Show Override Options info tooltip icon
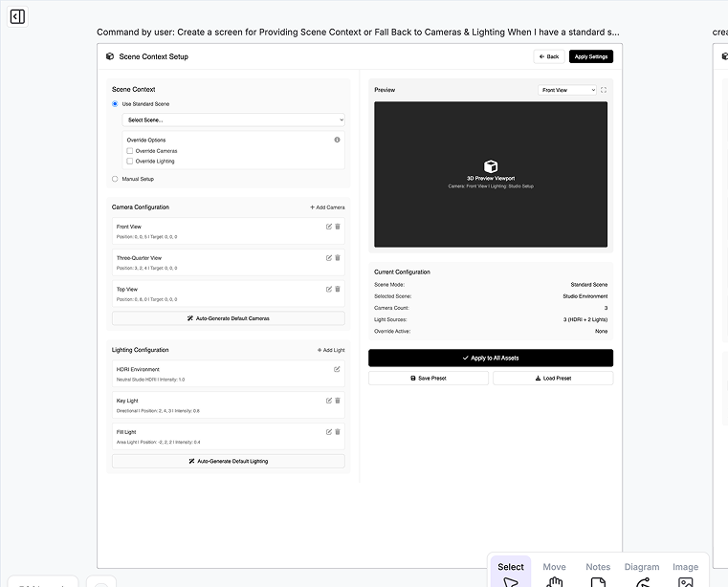This screenshot has width=728, height=587. (337, 140)
